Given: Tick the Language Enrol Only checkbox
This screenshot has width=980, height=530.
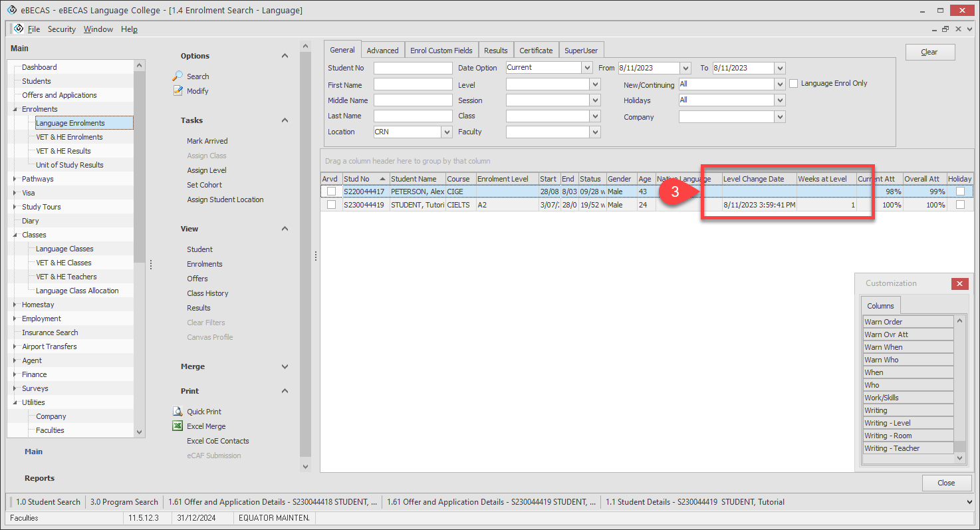Looking at the screenshot, I should click(793, 84).
